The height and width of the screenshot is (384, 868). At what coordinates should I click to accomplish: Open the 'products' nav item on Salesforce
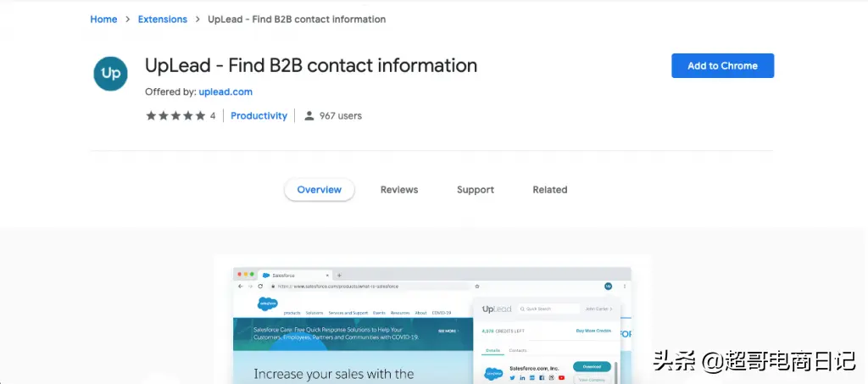click(x=292, y=313)
